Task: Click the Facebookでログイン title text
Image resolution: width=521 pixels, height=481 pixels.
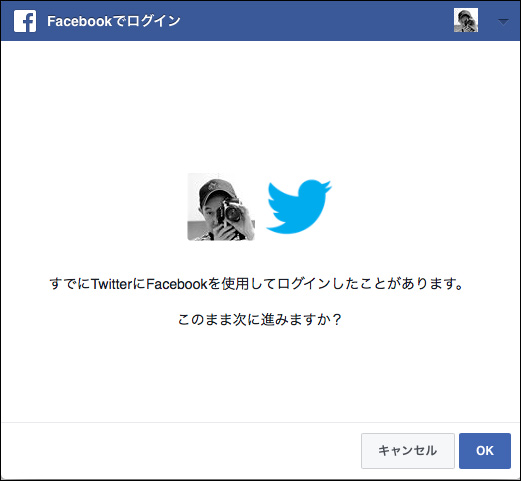Action: [114, 21]
